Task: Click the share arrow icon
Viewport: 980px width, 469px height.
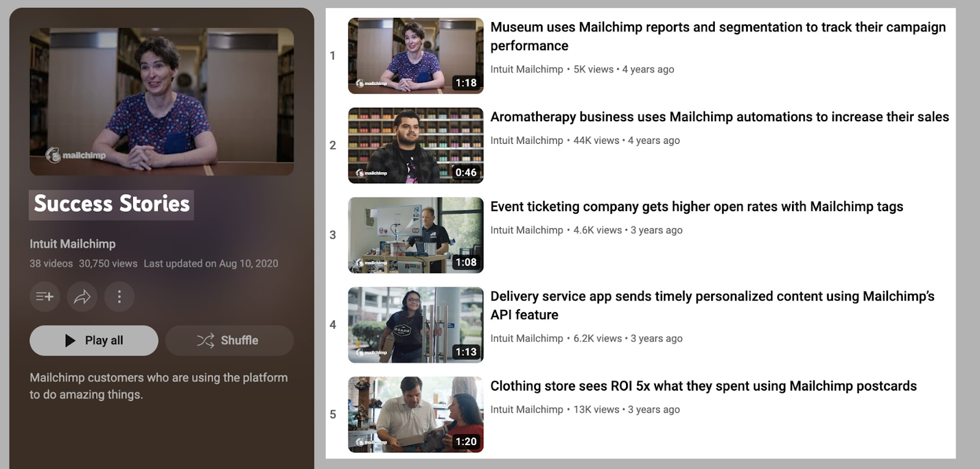Action: (82, 297)
